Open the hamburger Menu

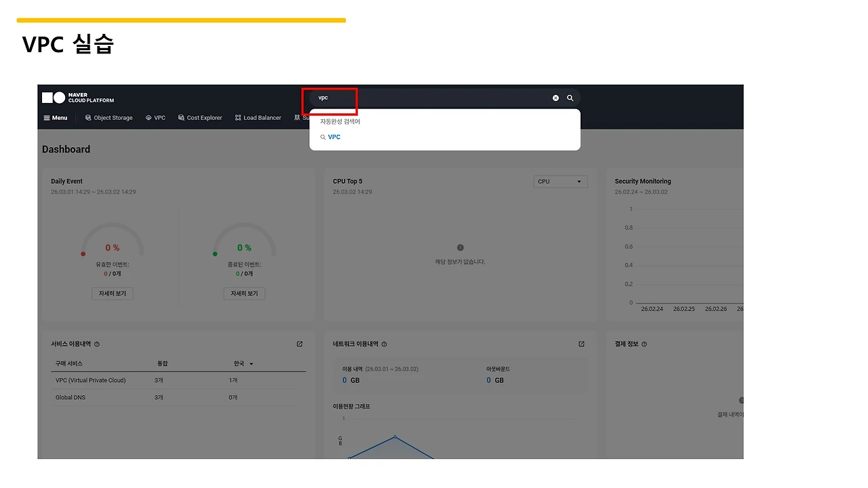(x=56, y=118)
